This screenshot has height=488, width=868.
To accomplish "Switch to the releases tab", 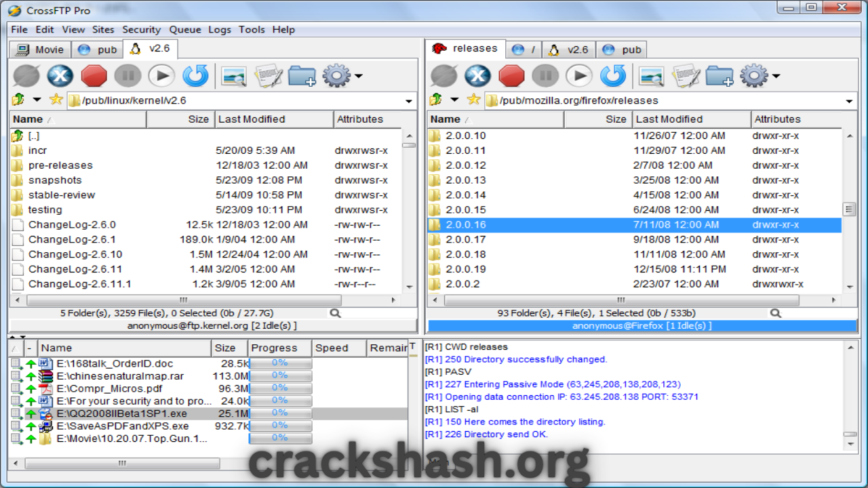I will click(x=466, y=49).
